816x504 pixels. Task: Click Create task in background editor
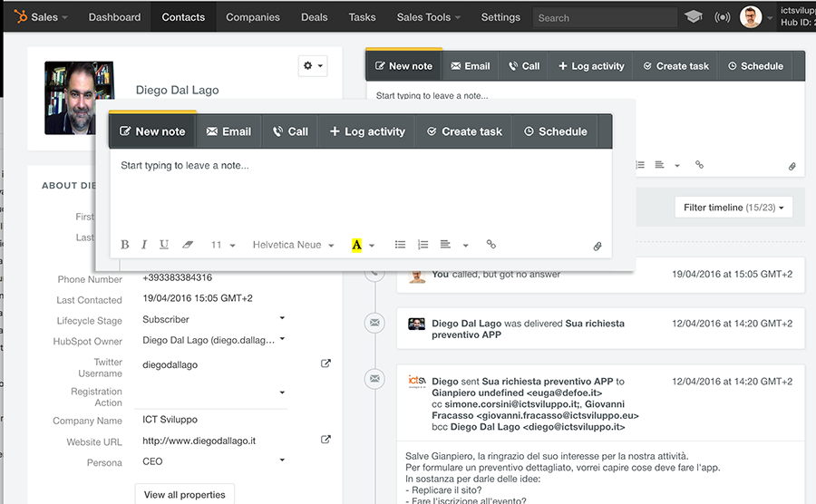click(x=676, y=66)
